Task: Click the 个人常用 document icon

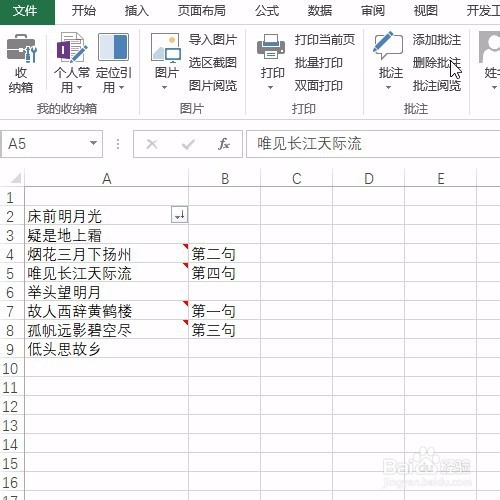Action: point(72,47)
